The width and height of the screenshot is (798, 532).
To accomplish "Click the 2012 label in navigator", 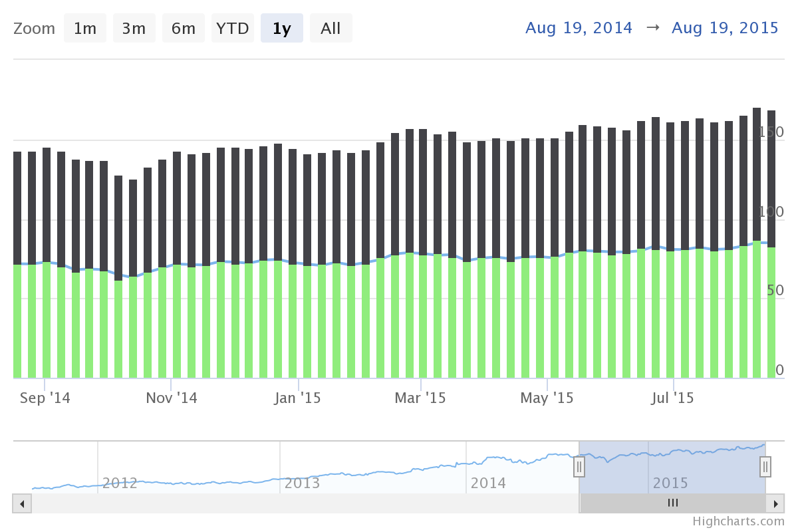I will pyautogui.click(x=120, y=483).
